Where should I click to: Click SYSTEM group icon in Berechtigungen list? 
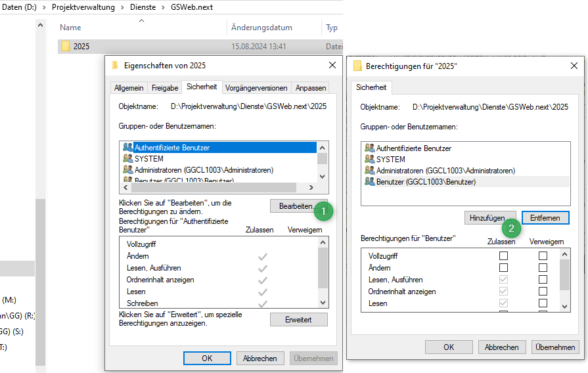click(x=370, y=159)
